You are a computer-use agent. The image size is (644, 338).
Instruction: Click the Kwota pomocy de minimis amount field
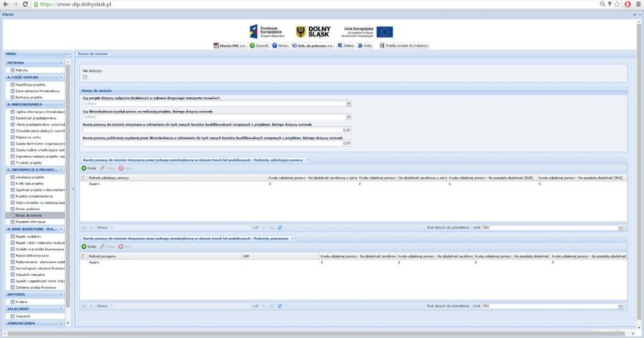click(217, 130)
